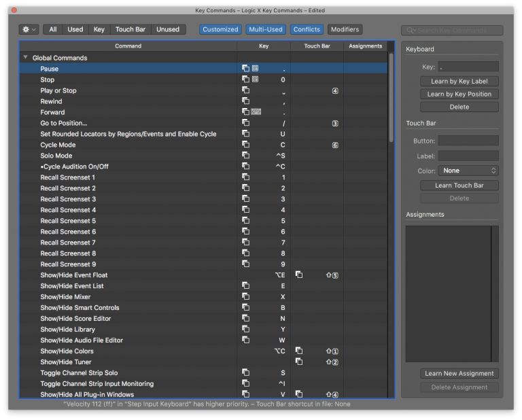
Task: Click the Delete Assignment button
Action: (459, 387)
